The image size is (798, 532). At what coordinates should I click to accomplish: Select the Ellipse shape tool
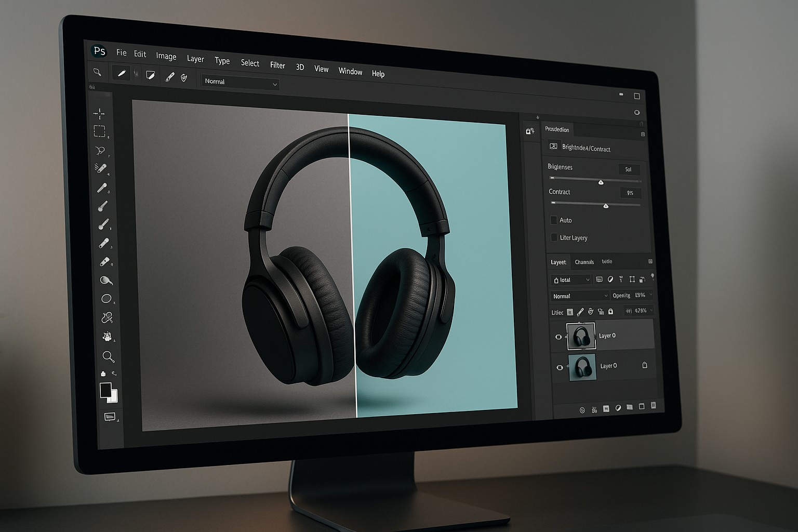107,298
